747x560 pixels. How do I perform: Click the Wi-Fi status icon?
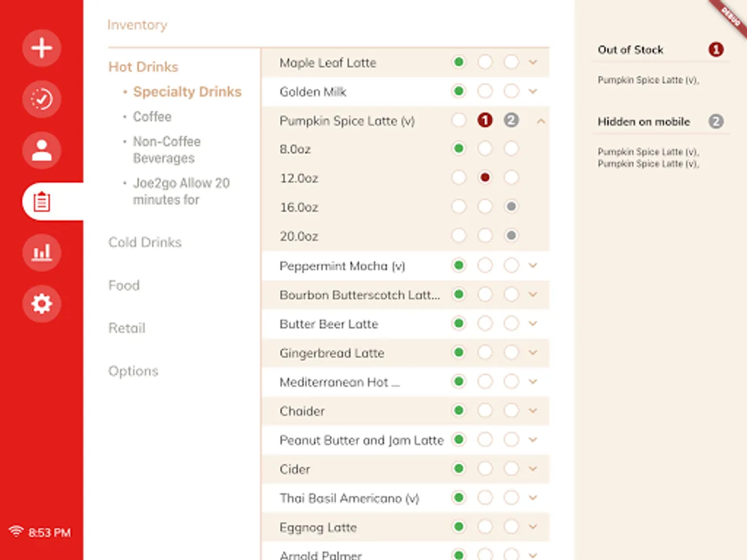[x=16, y=532]
